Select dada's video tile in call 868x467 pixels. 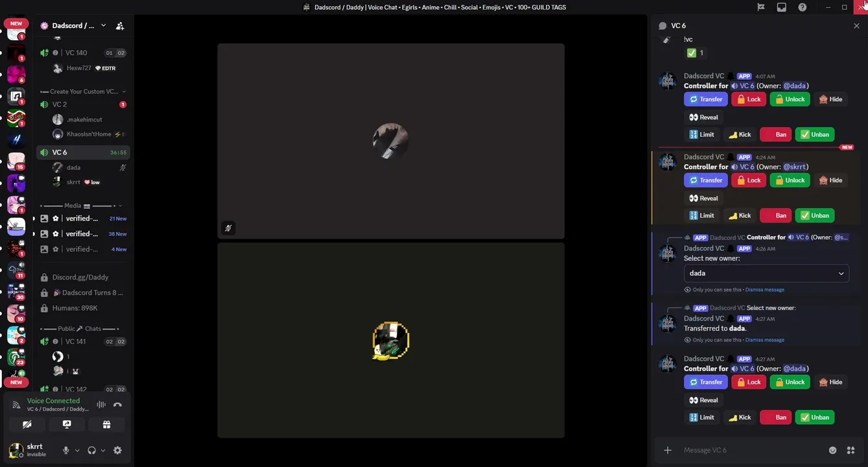pos(391,141)
